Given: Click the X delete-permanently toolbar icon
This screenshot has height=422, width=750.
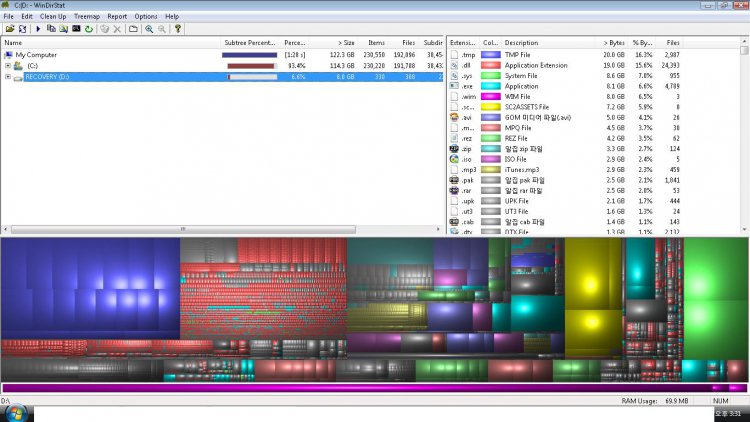Looking at the screenshot, I should [x=117, y=29].
